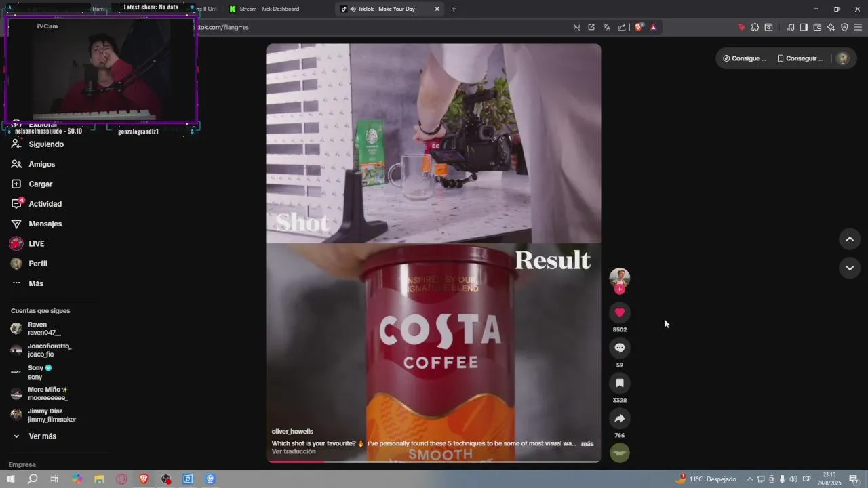Open browser hamburger main menu
The width and height of the screenshot is (868, 488).
858,27
